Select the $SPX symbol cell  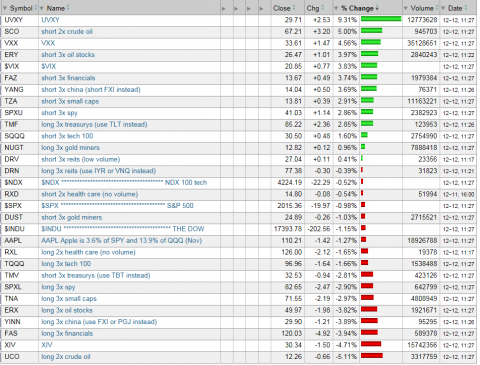20,206
